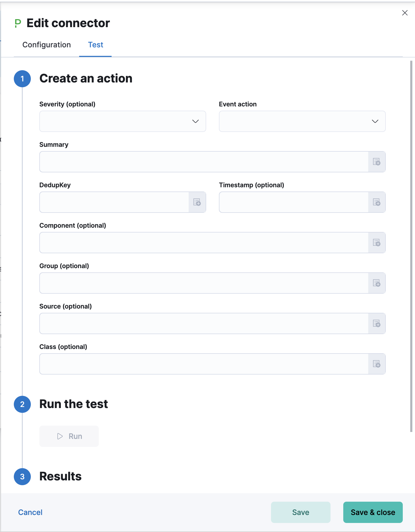
Task: Switch to the Configuration tab
Action: click(x=46, y=45)
